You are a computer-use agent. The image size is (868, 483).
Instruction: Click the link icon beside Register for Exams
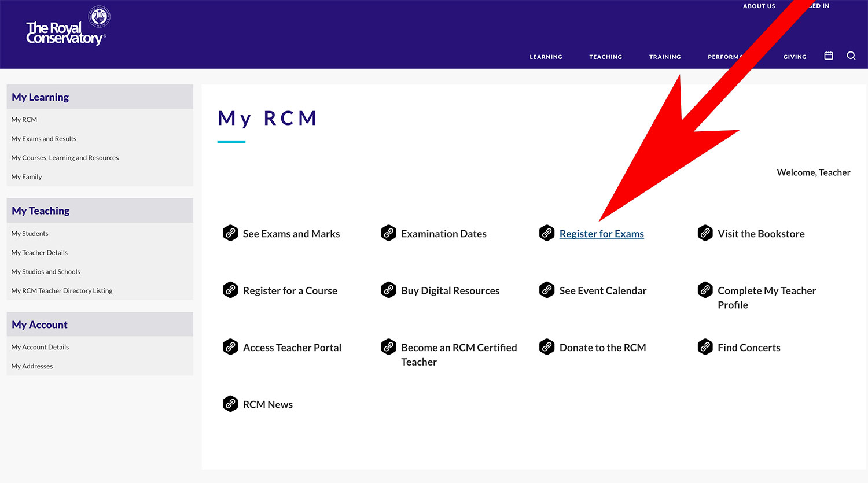click(547, 233)
